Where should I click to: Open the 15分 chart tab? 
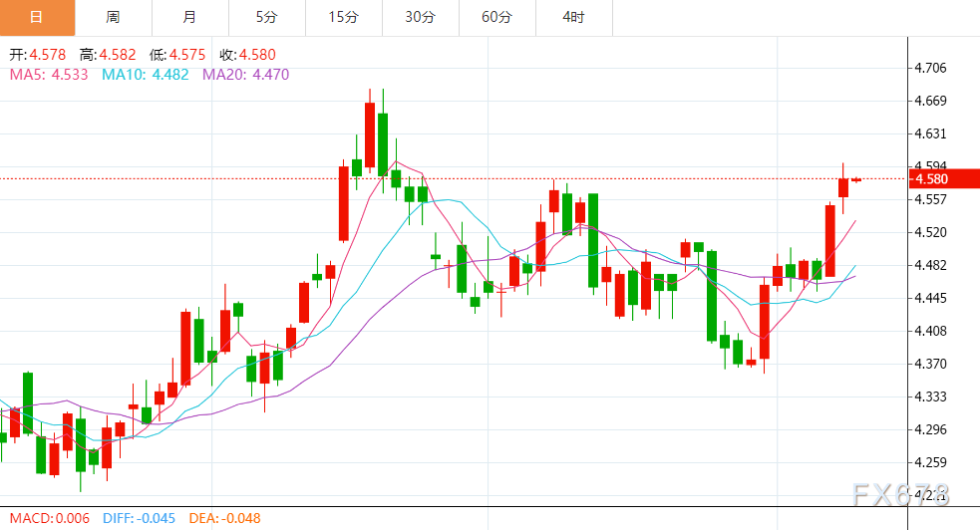[x=344, y=18]
